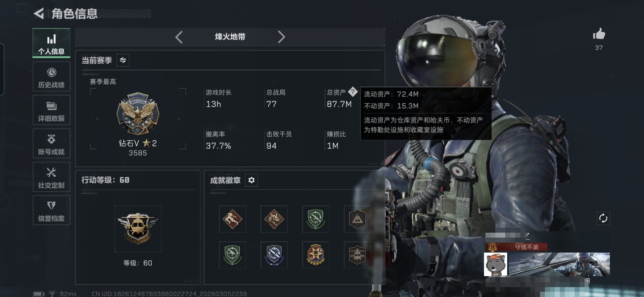Go back using the arrow beside 角色信息
Viewport: 644px width, 297px height.
point(39,13)
